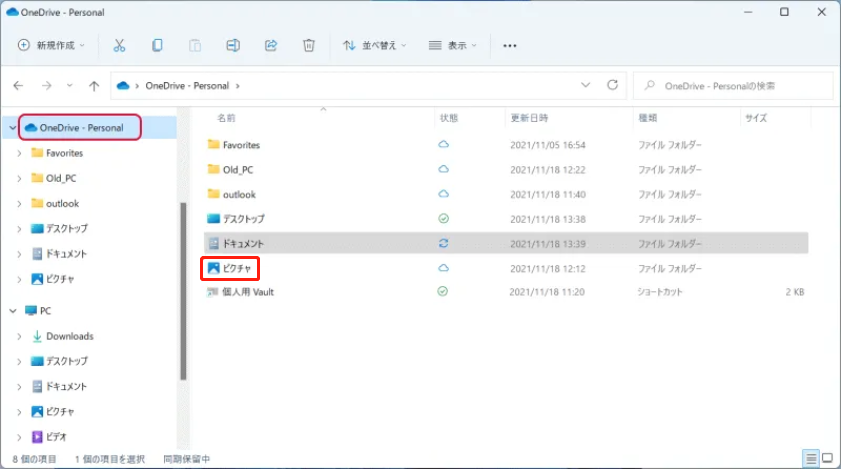Open the recent locations chevron dropdown
The height and width of the screenshot is (470, 842).
(69, 85)
